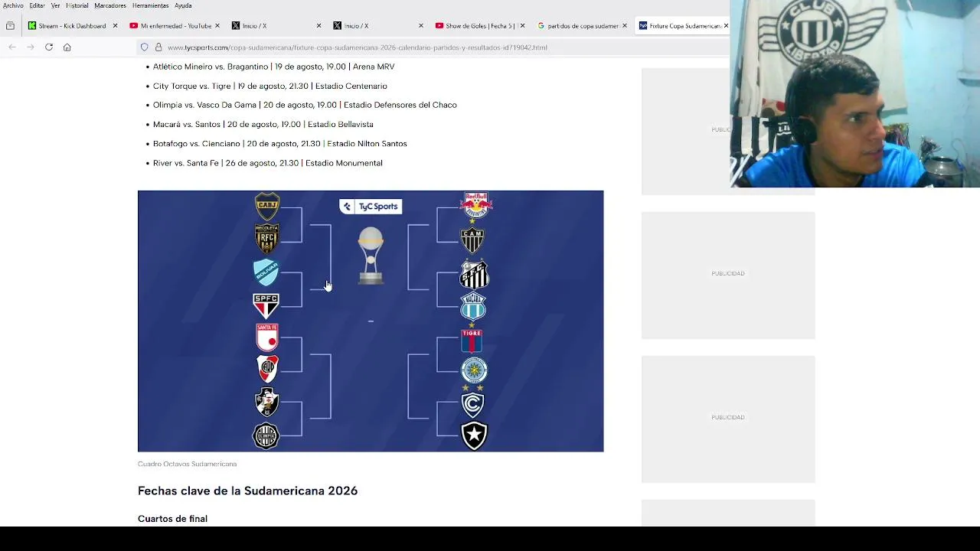Close the Fixture Copa Sudamericana tab

pos(726,26)
